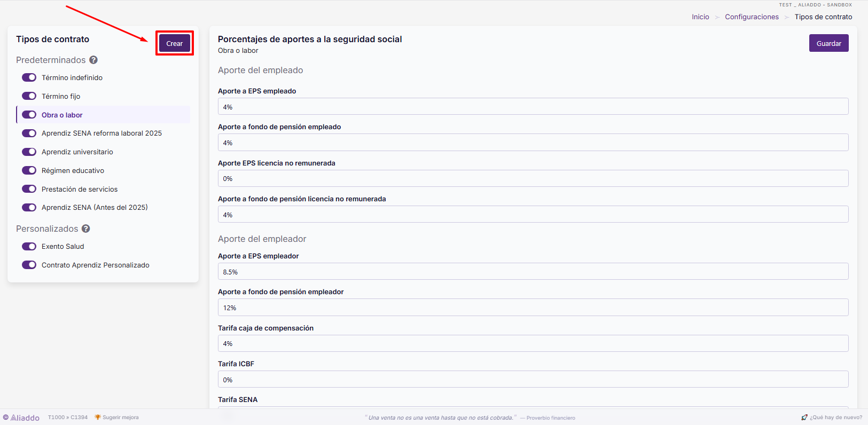Toggle the Término fijo switch

pyautogui.click(x=29, y=96)
